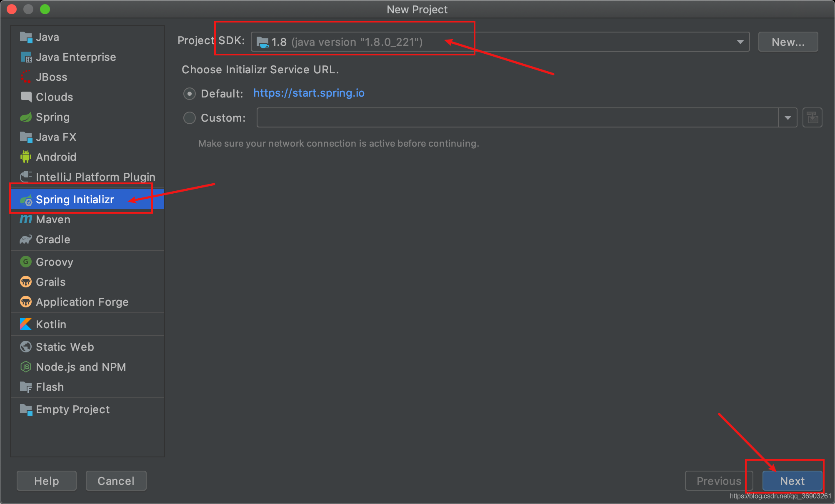Click the Application Forge icon
Screen dimensions: 835x504
(26, 302)
